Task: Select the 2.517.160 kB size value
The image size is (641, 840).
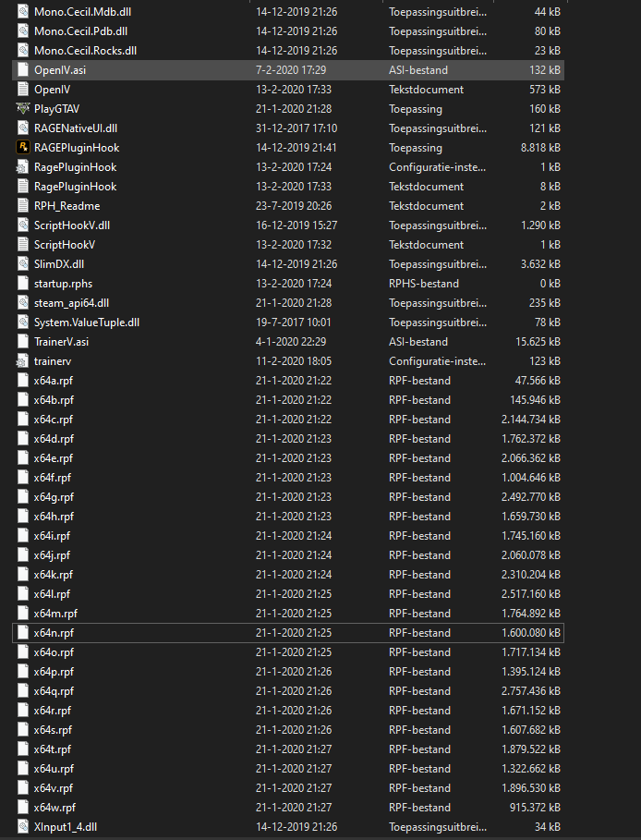Action: click(531, 594)
